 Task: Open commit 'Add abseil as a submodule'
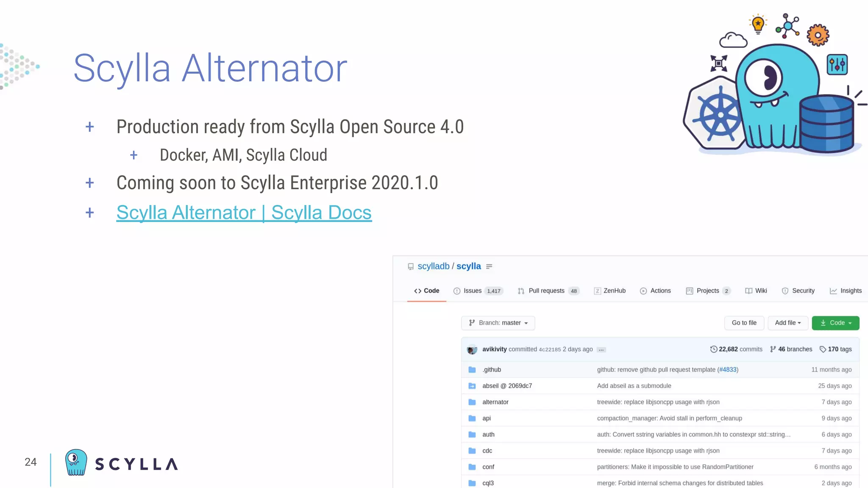point(634,386)
